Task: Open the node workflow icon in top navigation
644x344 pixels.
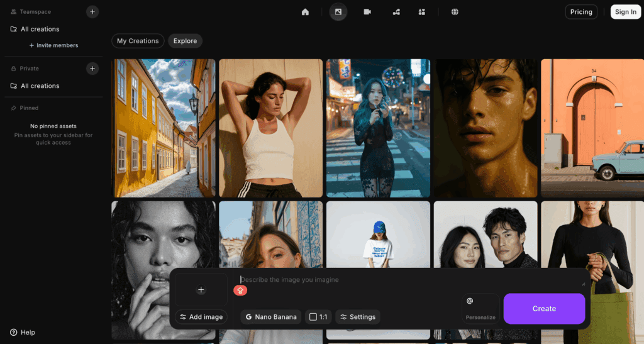Action: pyautogui.click(x=396, y=12)
